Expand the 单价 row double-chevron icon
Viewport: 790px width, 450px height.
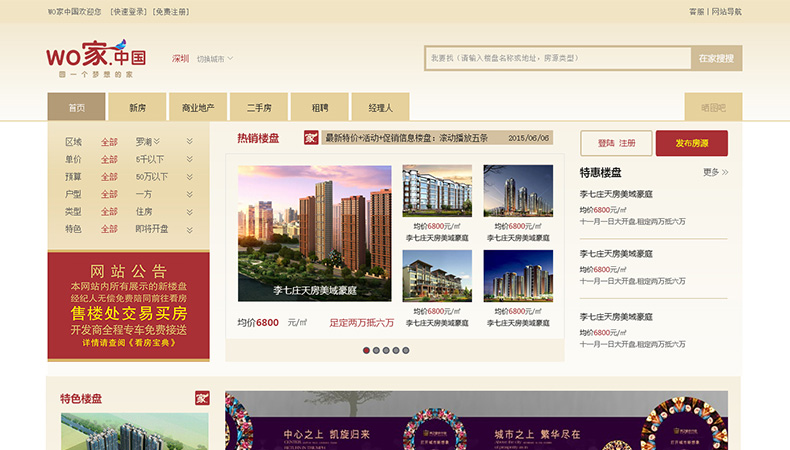[x=189, y=159]
